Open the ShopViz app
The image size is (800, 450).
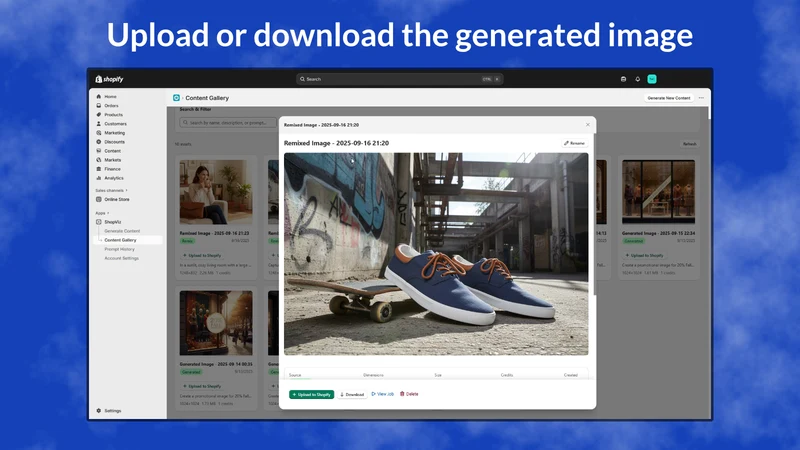[112, 222]
